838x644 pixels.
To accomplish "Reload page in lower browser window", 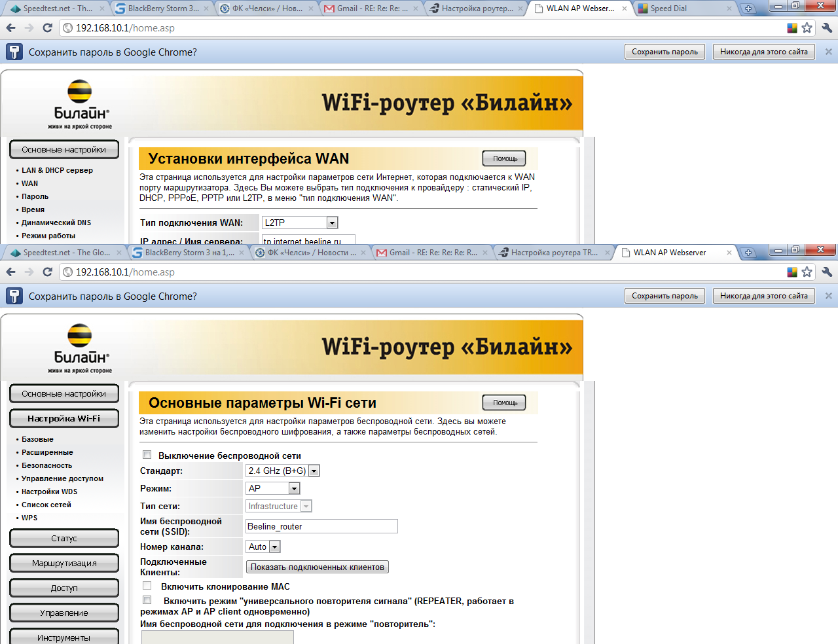I will pos(47,272).
